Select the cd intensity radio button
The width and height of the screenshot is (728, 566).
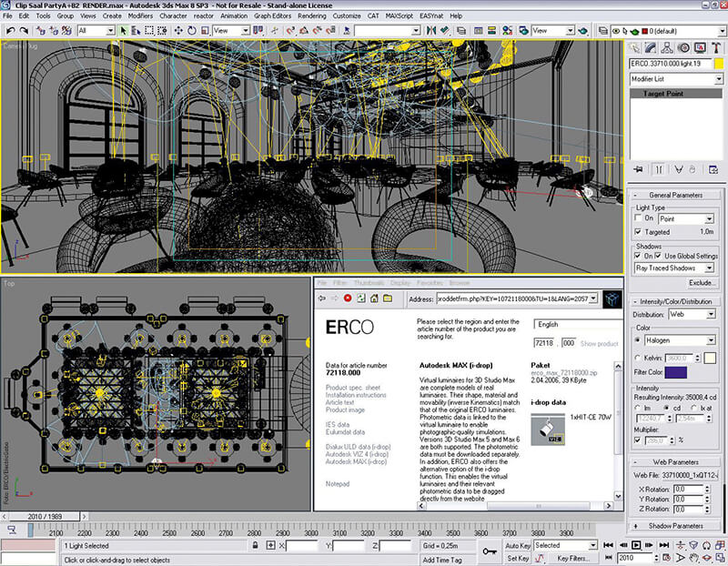[x=666, y=408]
